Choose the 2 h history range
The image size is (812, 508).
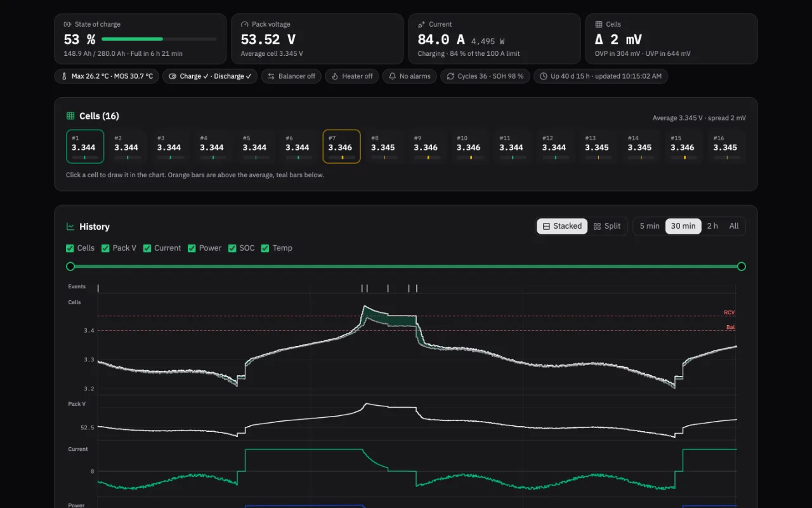tap(712, 226)
